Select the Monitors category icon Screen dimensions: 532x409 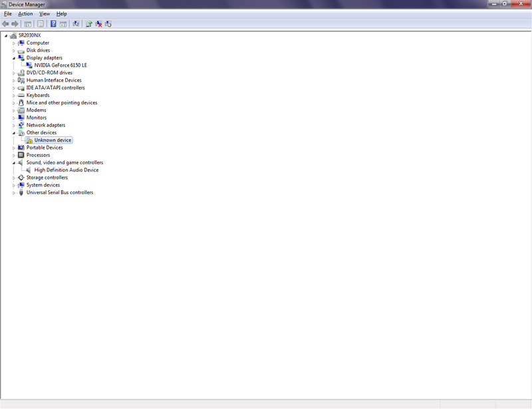pyautogui.click(x=21, y=118)
